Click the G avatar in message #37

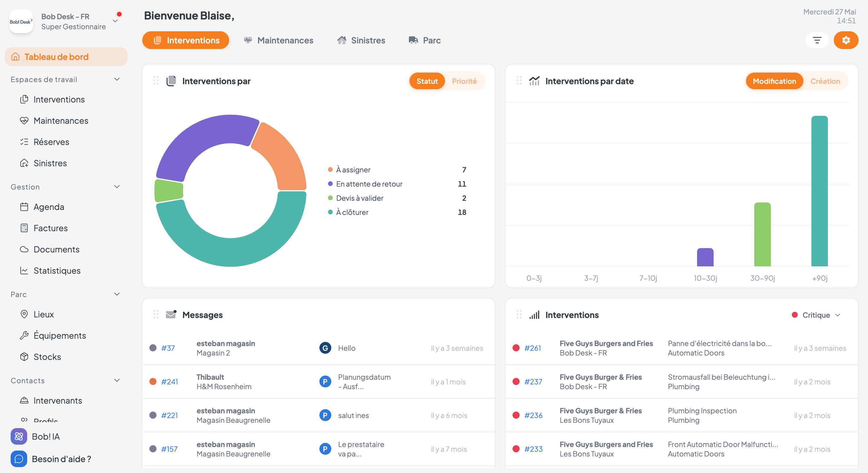click(x=325, y=348)
